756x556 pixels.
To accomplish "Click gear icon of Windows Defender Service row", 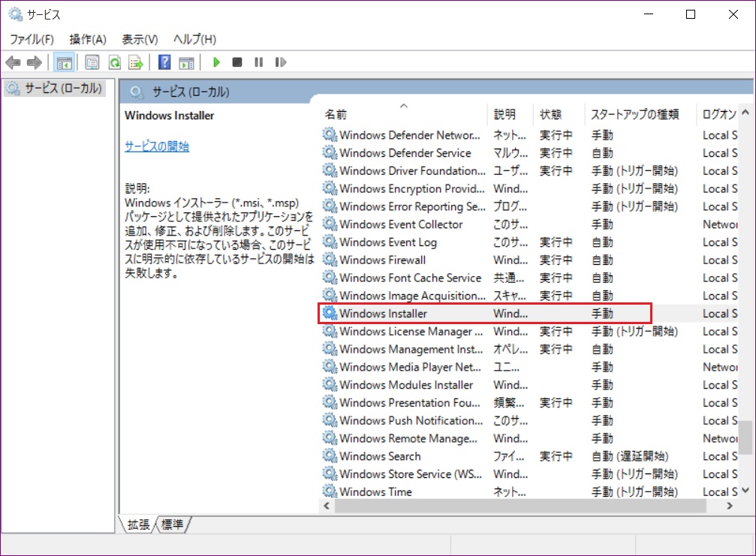I will point(330,153).
